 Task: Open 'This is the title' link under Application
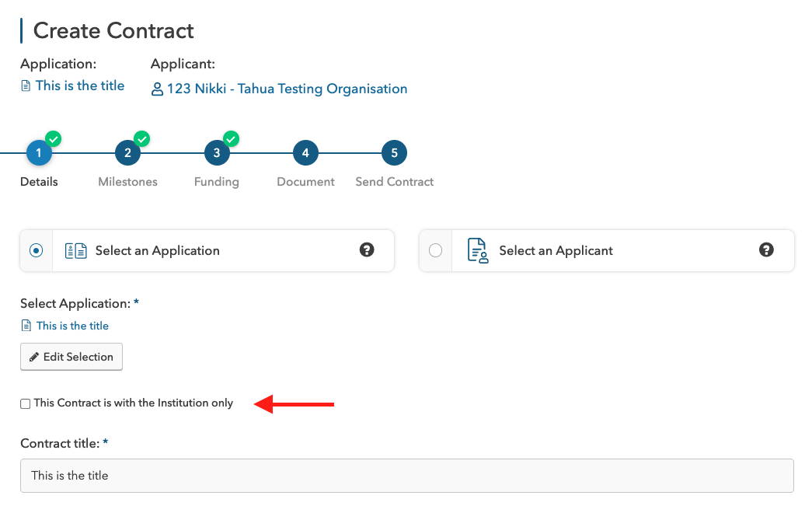[x=79, y=85]
